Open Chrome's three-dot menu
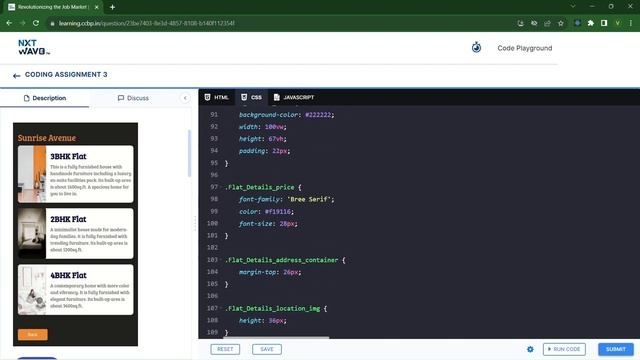This screenshot has height=360, width=640. 631,23
